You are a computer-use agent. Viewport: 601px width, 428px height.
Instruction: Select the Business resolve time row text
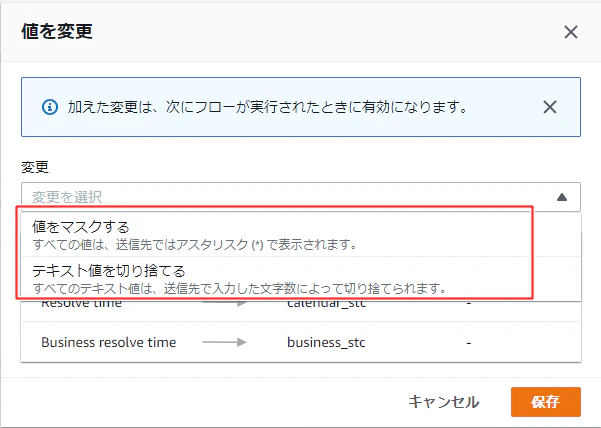[108, 342]
